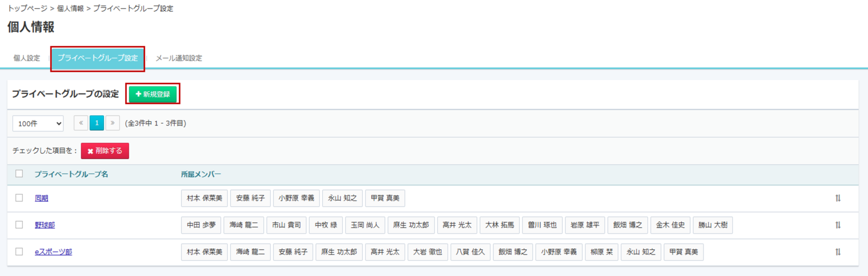Screen dimensions: 868x276
Task: Select page 1 in the pagination
Action: click(x=97, y=123)
